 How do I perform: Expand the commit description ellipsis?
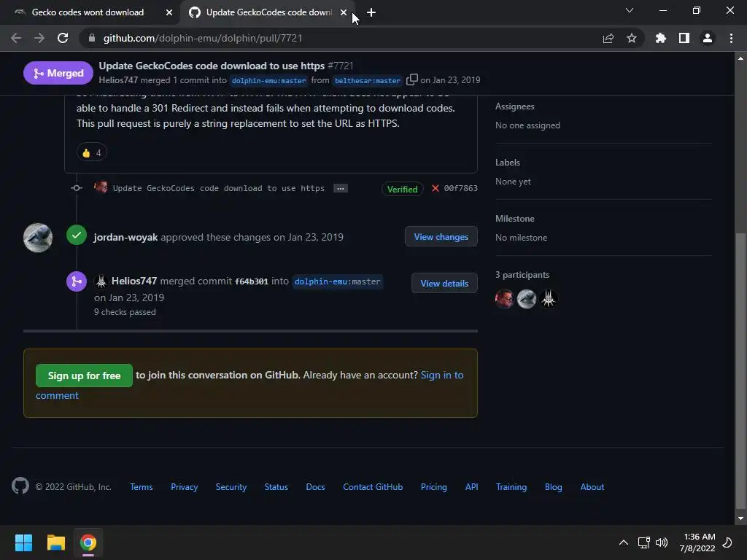point(340,188)
